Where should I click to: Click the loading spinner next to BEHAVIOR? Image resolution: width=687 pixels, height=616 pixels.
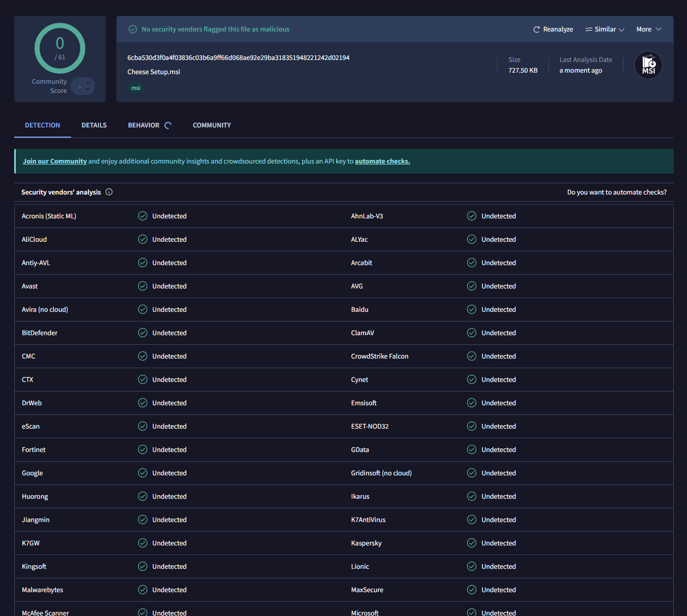point(168,125)
